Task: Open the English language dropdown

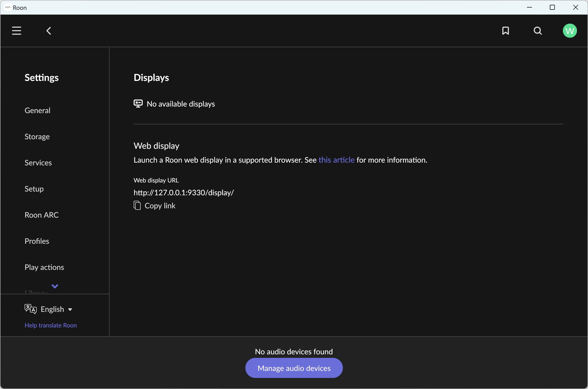Action: click(x=57, y=309)
